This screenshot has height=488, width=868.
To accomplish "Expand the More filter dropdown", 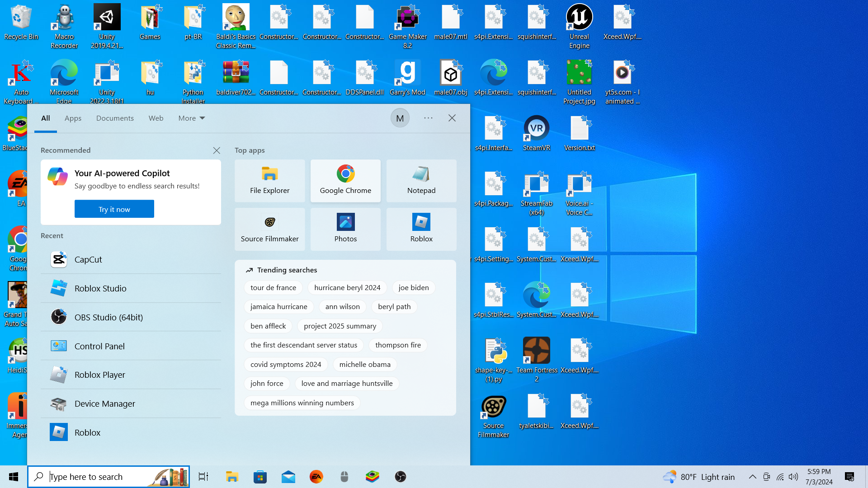I will pyautogui.click(x=191, y=118).
